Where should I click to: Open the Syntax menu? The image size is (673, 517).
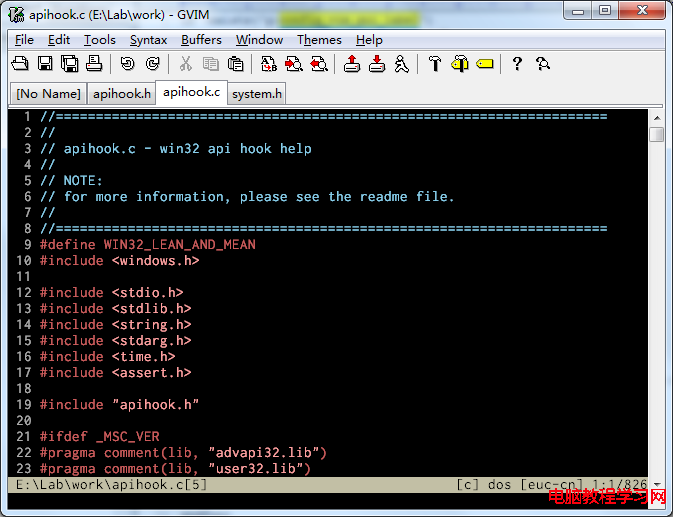(x=148, y=40)
